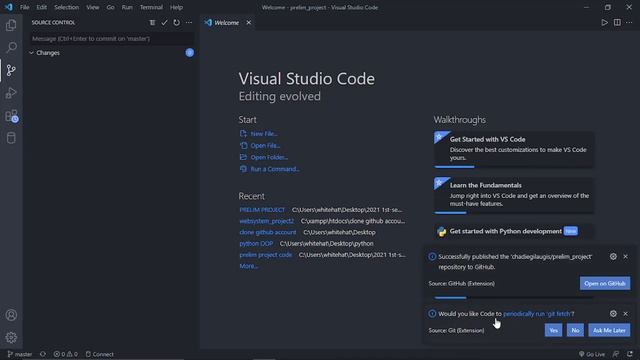Open the Accounts menu icon
The width and height of the screenshot is (640, 360).
(11, 315)
